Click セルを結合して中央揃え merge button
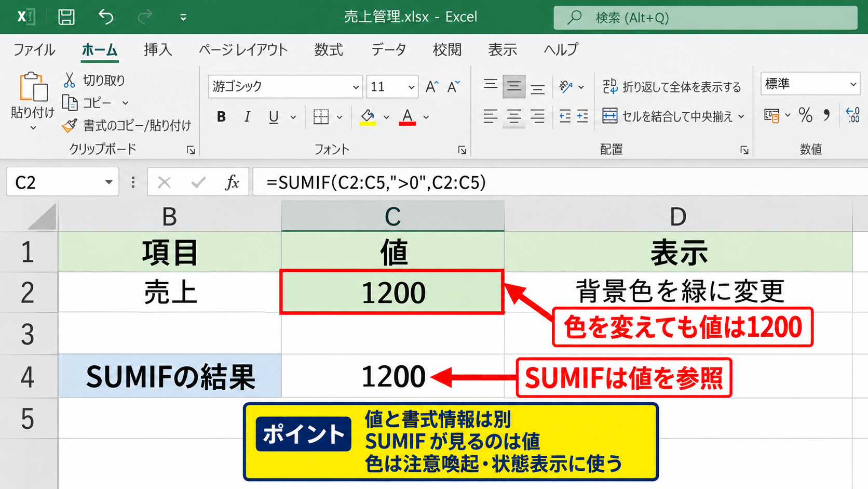 [x=668, y=116]
